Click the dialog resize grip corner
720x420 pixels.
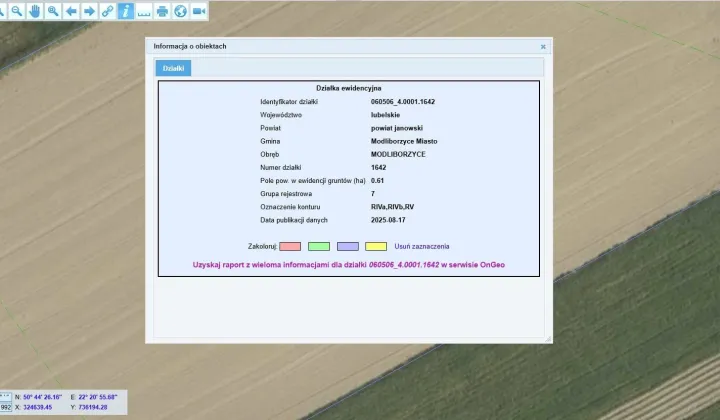click(548, 339)
